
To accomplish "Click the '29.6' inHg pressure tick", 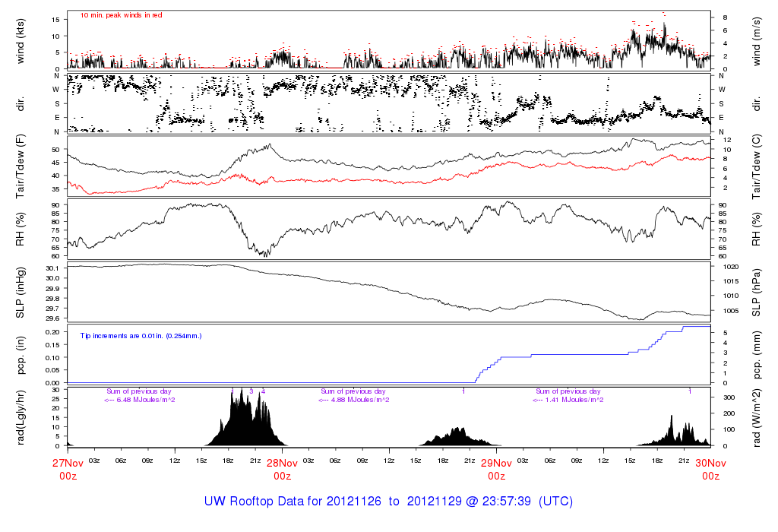I will click(52, 318).
